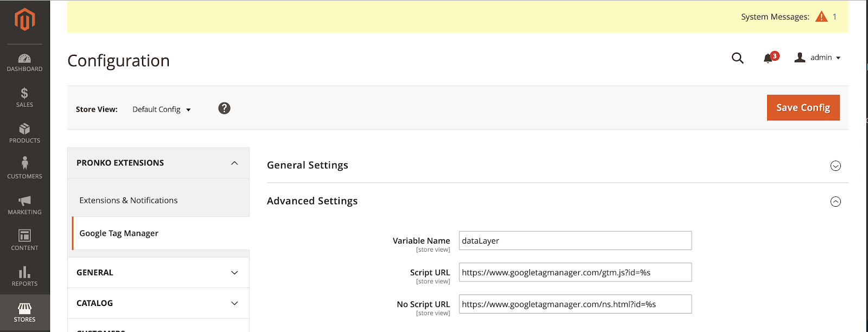The image size is (868, 332).
Task: Click the System Messages label
Action: pyautogui.click(x=775, y=17)
